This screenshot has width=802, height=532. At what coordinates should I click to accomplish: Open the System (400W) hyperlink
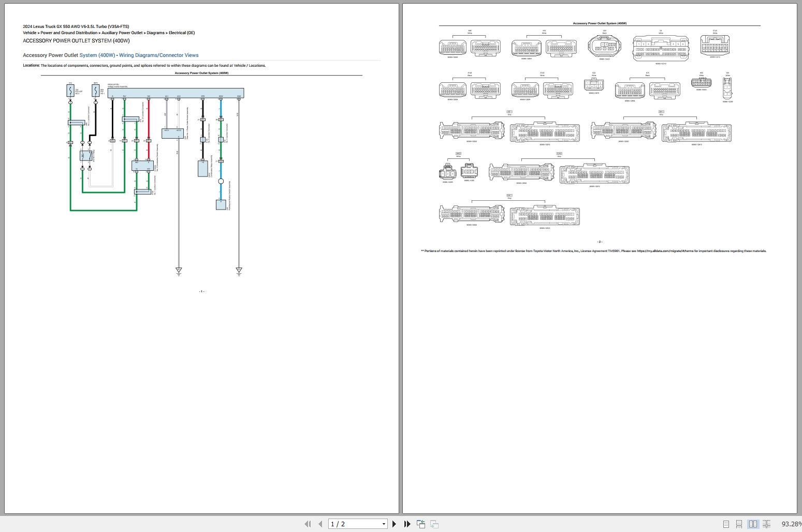coord(97,55)
